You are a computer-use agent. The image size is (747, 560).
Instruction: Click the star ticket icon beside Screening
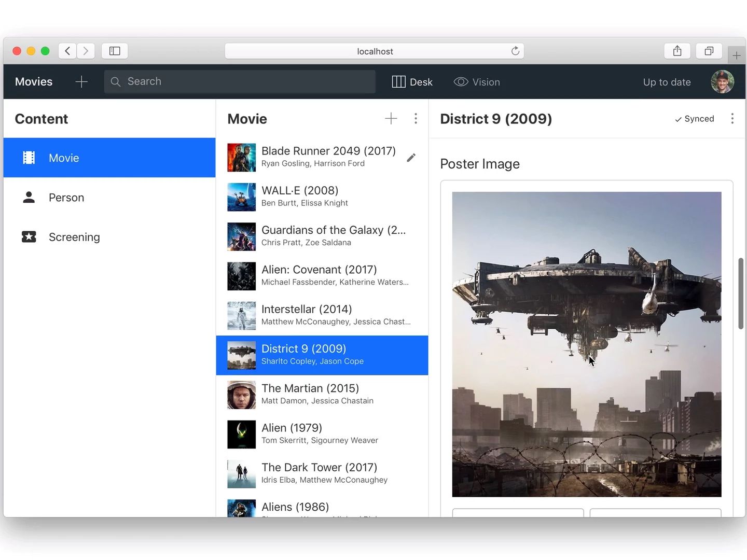(x=29, y=237)
